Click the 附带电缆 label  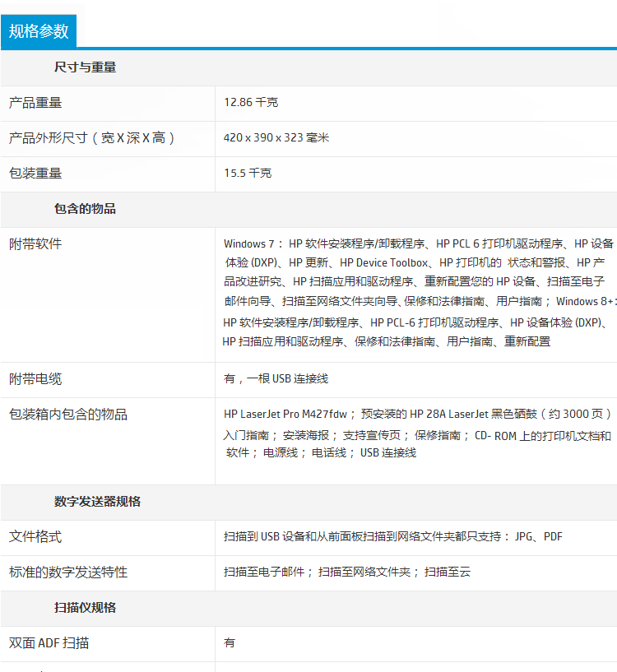click(x=35, y=379)
